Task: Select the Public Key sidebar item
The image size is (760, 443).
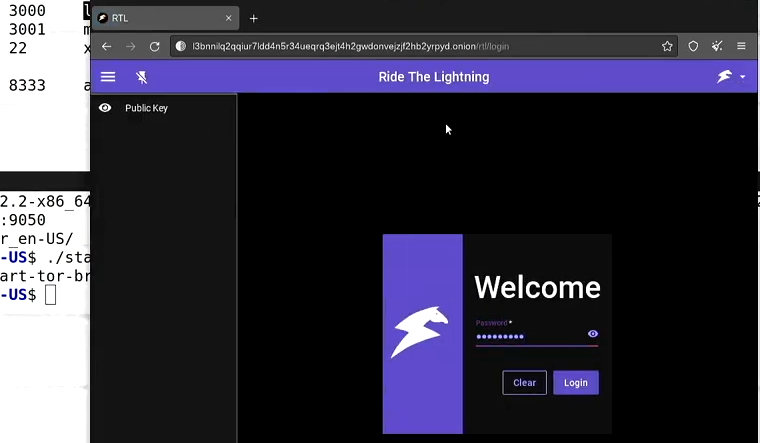Action: (146, 108)
